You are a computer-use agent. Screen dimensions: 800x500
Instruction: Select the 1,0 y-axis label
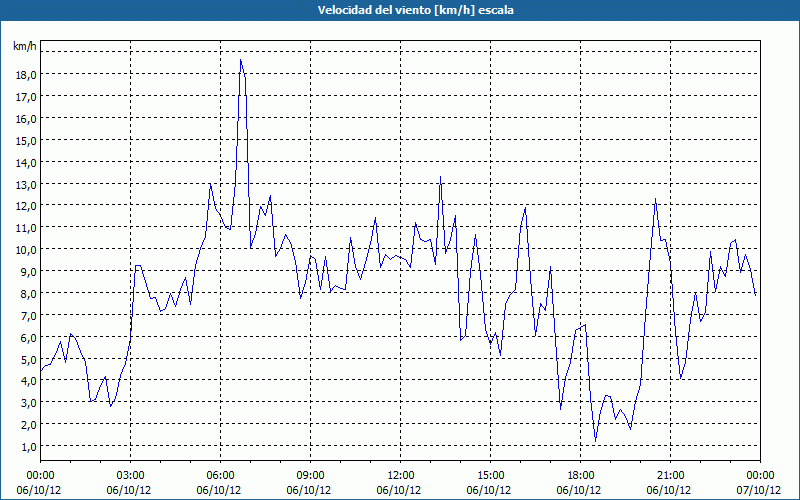click(29, 447)
